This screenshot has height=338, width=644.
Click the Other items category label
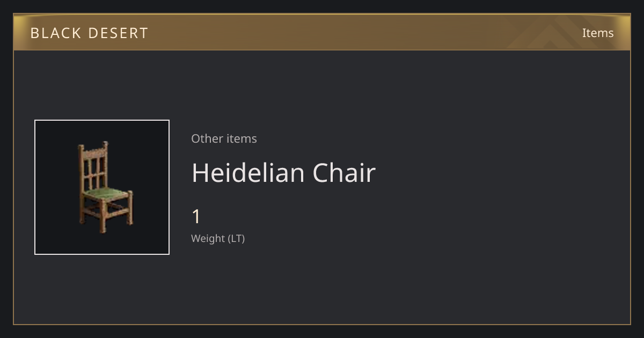[x=224, y=138]
